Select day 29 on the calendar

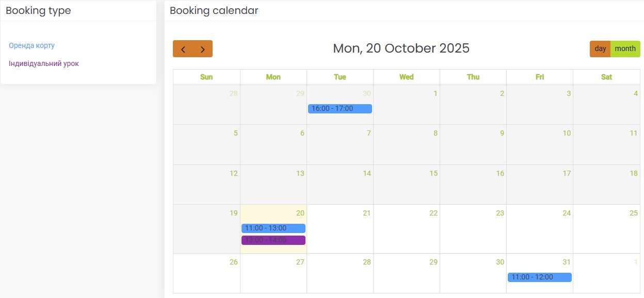pos(433,262)
